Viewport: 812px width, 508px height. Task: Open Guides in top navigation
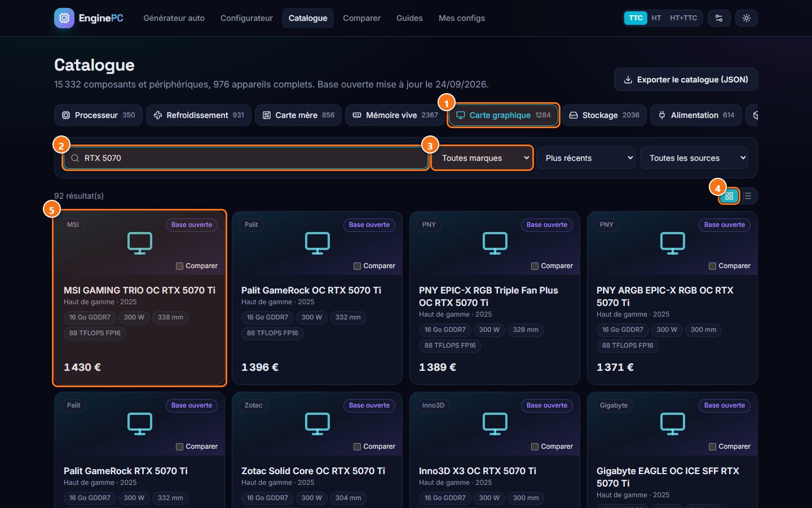pyautogui.click(x=409, y=18)
